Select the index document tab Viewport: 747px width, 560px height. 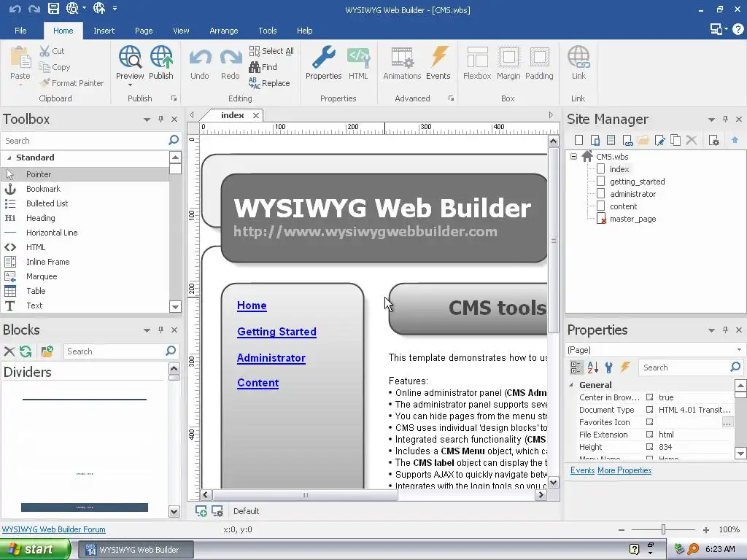coord(233,115)
